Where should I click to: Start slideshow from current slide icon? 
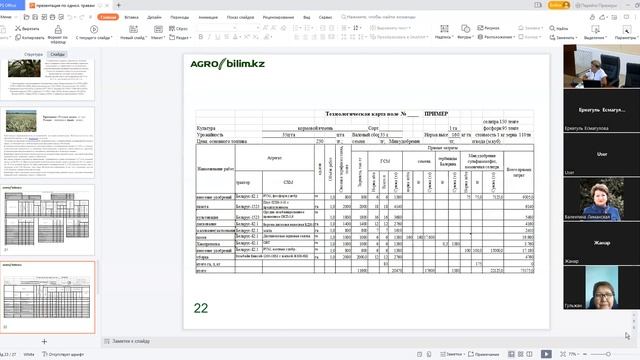94,29
